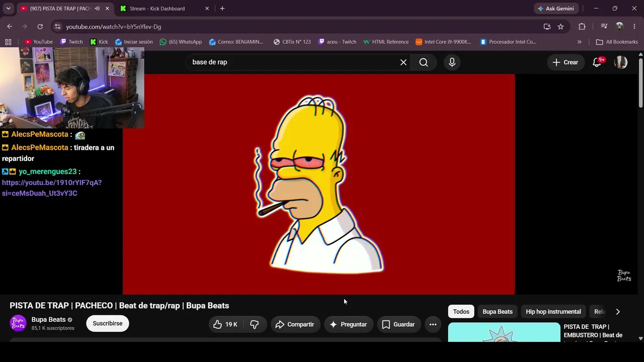Open the aceu - Twitch bookmark

click(x=337, y=42)
